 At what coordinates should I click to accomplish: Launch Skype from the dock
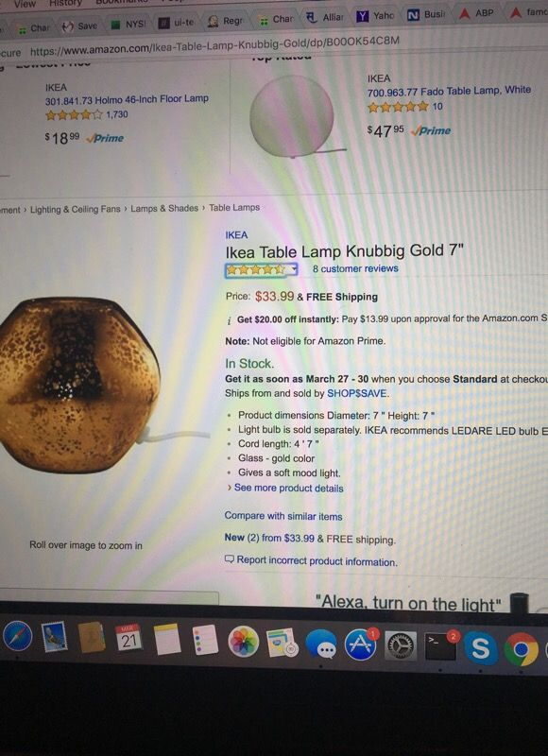coord(481,648)
